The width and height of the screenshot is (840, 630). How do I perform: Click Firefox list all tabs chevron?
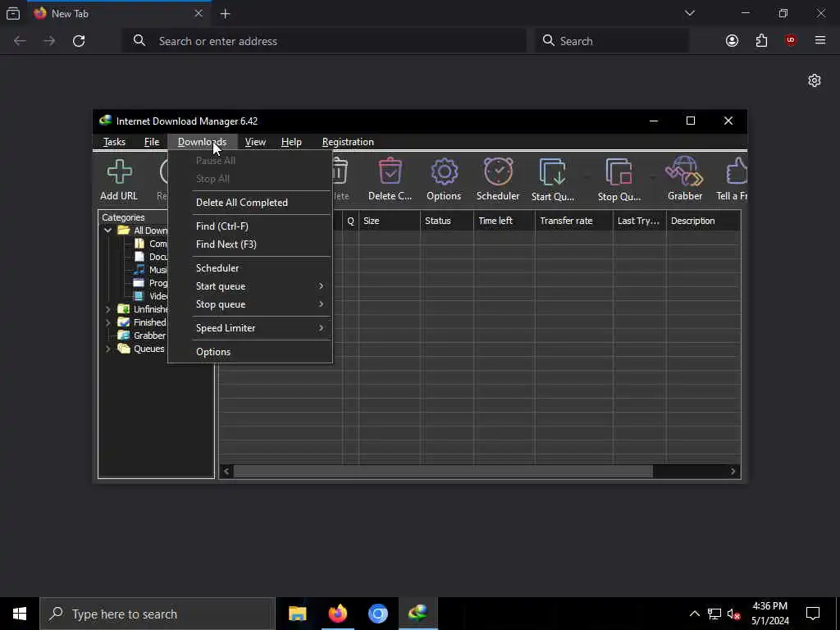[x=689, y=13]
